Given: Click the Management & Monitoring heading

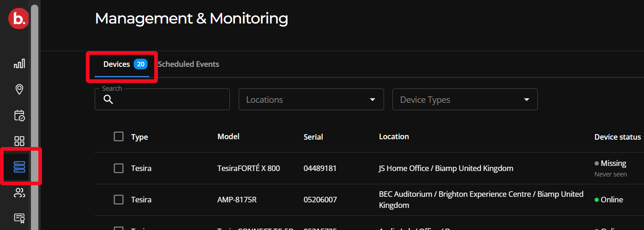Looking at the screenshot, I should 192,18.
